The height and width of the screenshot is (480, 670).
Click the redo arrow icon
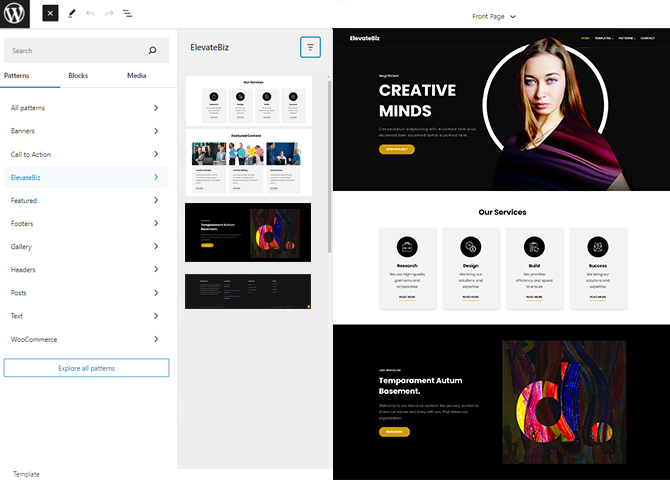(109, 14)
